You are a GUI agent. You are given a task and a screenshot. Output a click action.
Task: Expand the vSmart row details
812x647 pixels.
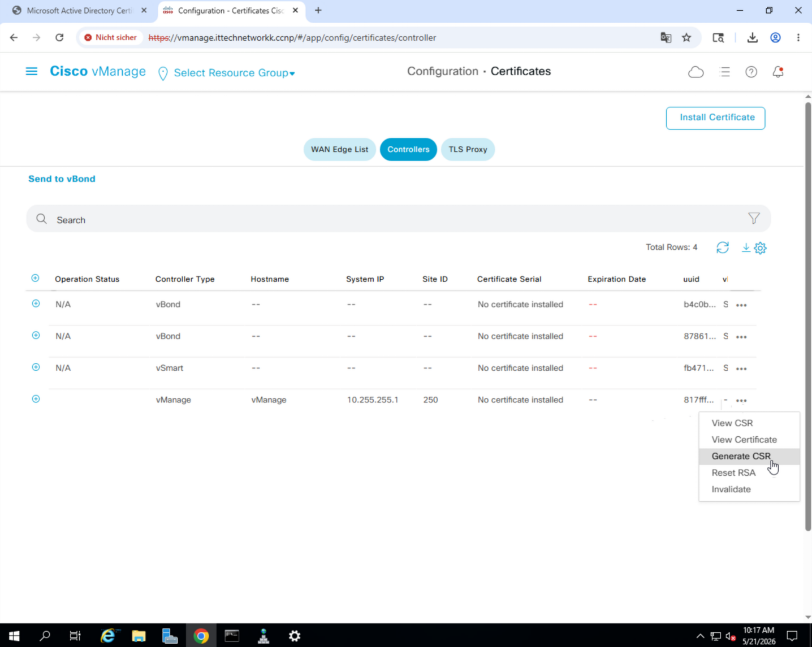click(x=36, y=367)
